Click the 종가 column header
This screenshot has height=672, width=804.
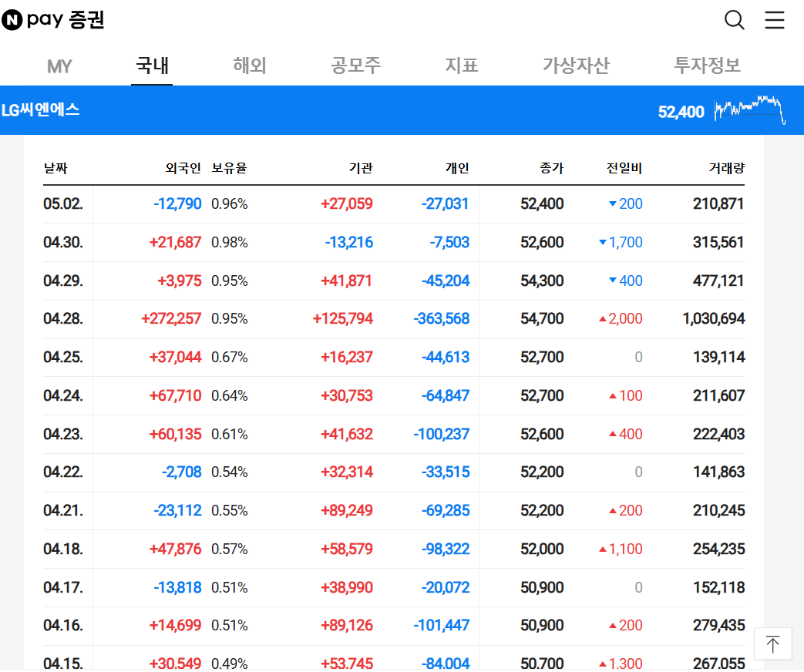552,168
